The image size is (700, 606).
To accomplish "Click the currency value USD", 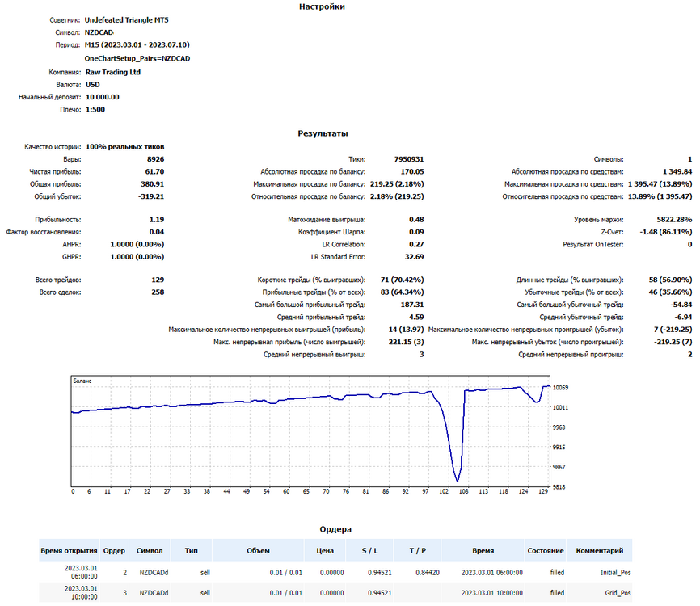I will pos(93,85).
